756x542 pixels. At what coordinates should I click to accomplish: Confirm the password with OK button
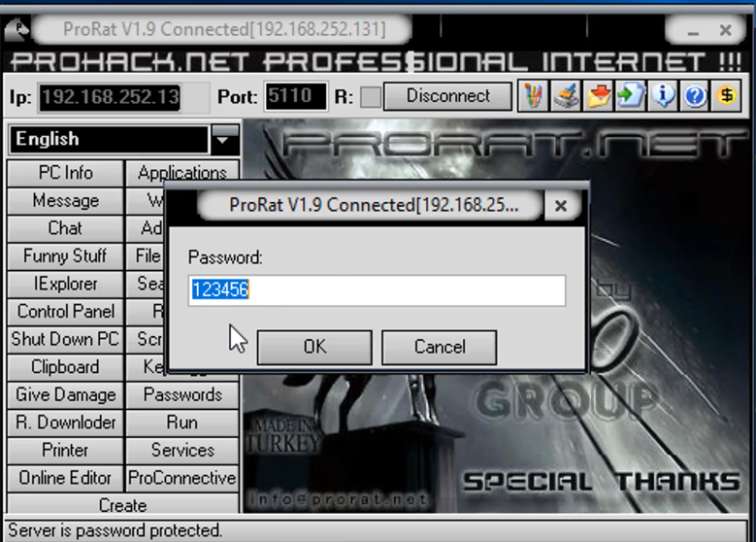point(314,347)
